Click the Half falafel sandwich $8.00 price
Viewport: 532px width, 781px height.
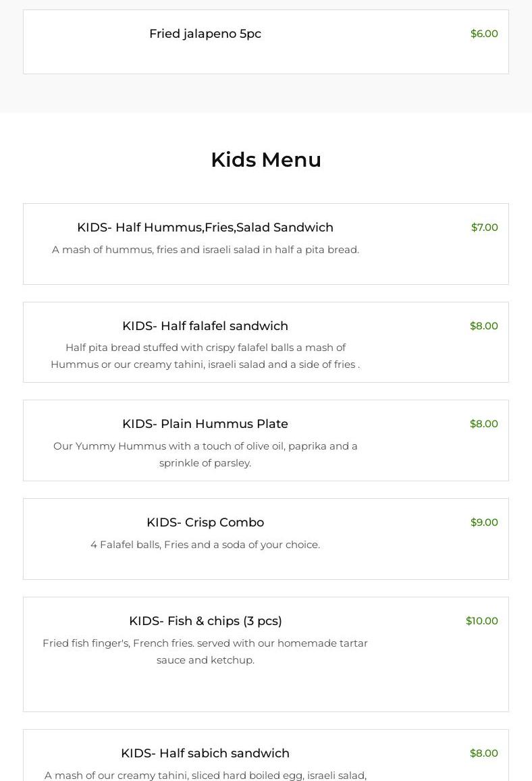click(x=483, y=326)
